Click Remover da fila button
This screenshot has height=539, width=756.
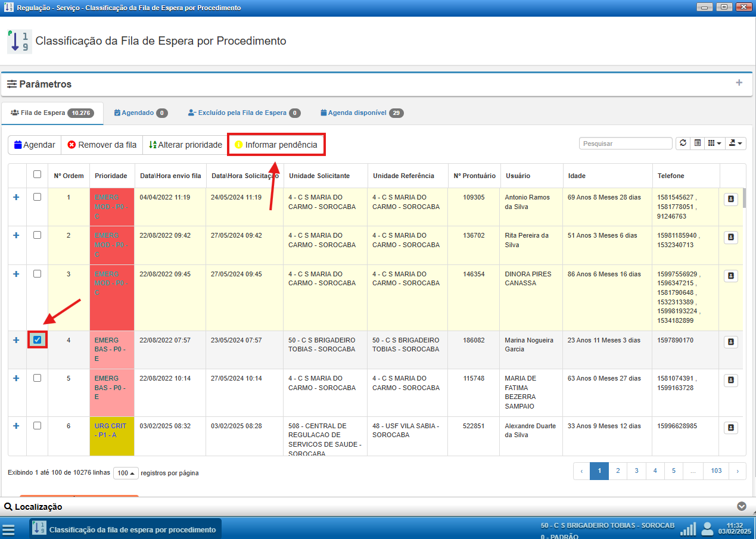(102, 145)
